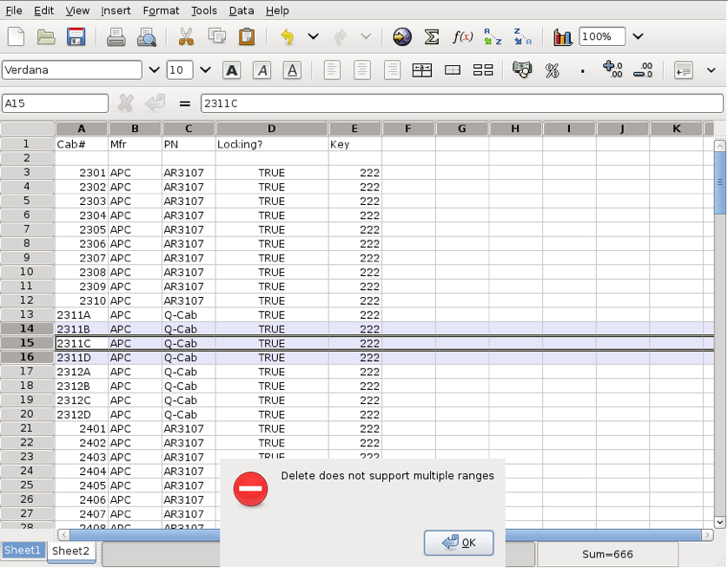Screen dimensions: 728x568
Task: Toggle bold formatting button
Action: pos(232,70)
